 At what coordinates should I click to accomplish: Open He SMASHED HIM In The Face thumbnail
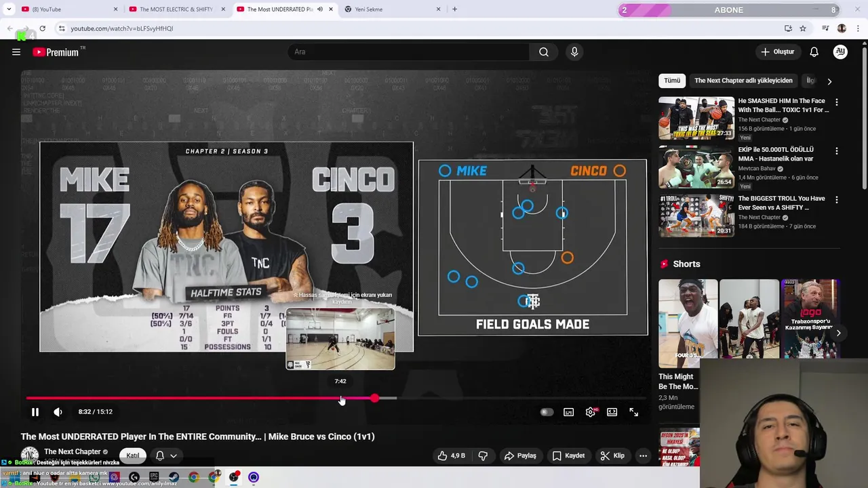tap(696, 118)
